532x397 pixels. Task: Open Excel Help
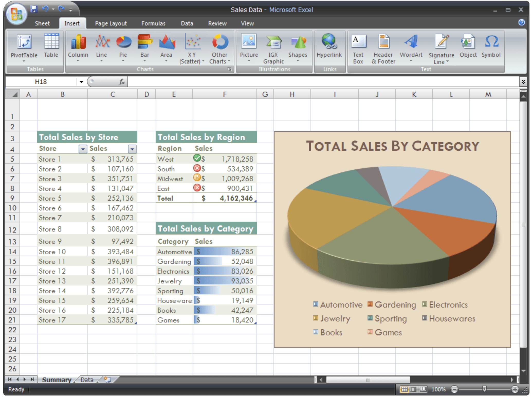(521, 22)
